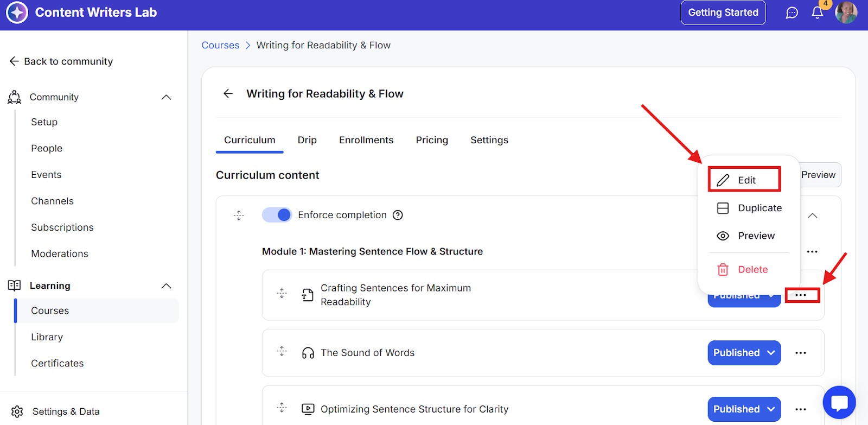Open the messages chat bubble icon

pyautogui.click(x=792, y=13)
